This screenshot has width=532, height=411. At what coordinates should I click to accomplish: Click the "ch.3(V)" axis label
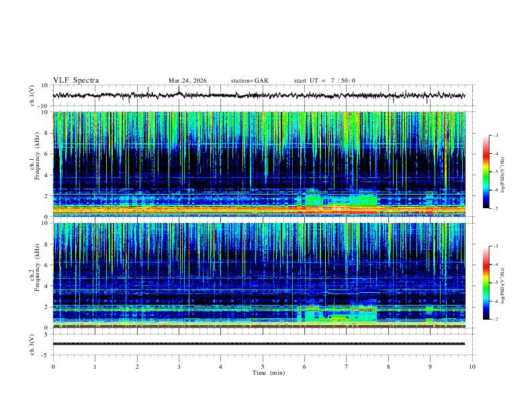point(32,345)
